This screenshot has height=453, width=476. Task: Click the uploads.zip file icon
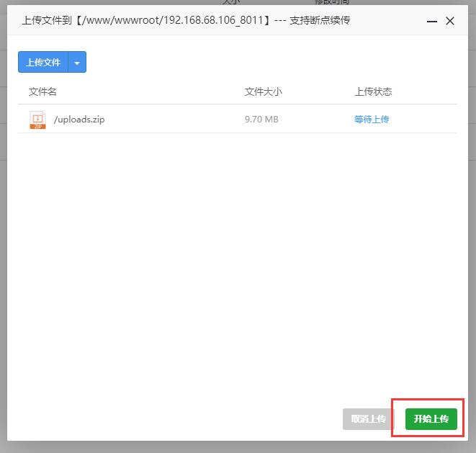[37, 120]
